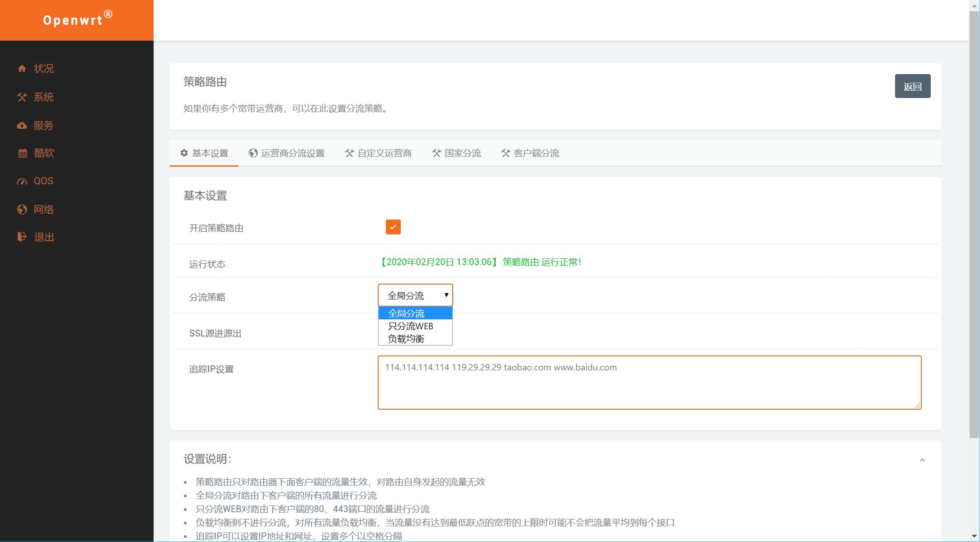Click the home icon beside 状况

pos(22,69)
